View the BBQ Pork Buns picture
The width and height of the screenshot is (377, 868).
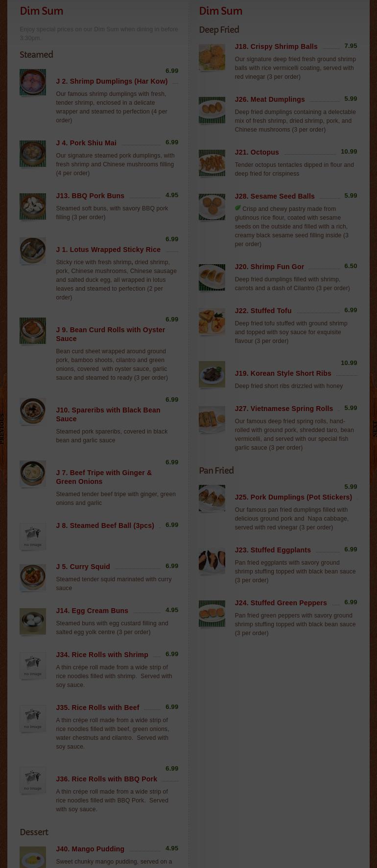[x=33, y=206]
